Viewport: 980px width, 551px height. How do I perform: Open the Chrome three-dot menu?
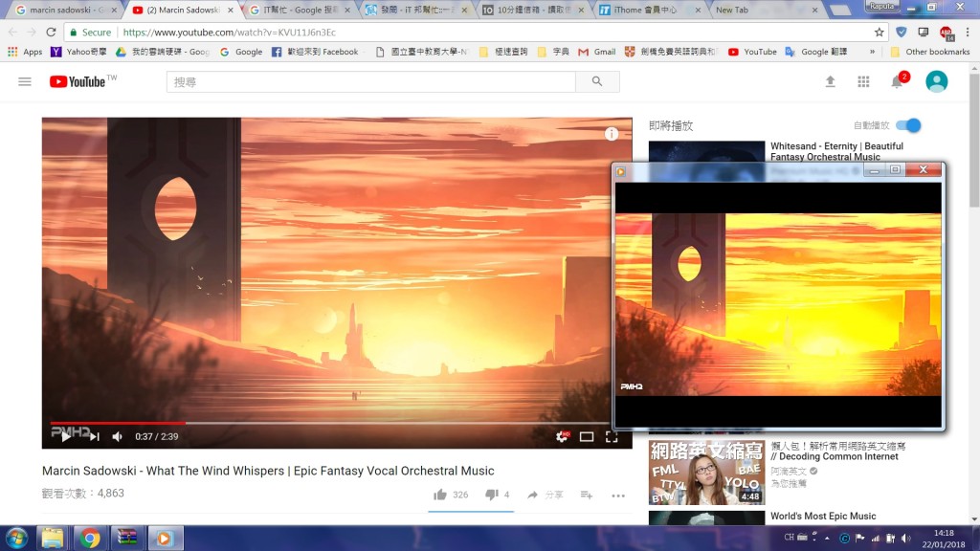[968, 32]
